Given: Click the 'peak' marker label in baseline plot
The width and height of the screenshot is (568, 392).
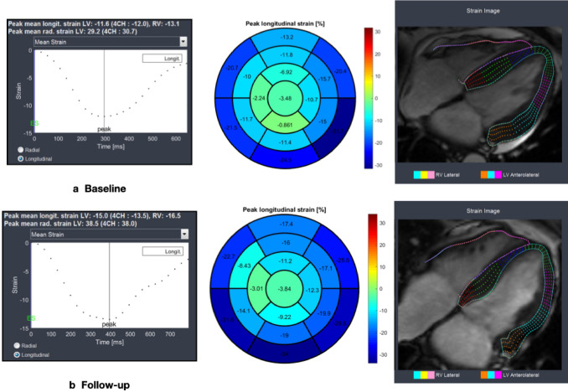Looking at the screenshot, I should (x=105, y=129).
